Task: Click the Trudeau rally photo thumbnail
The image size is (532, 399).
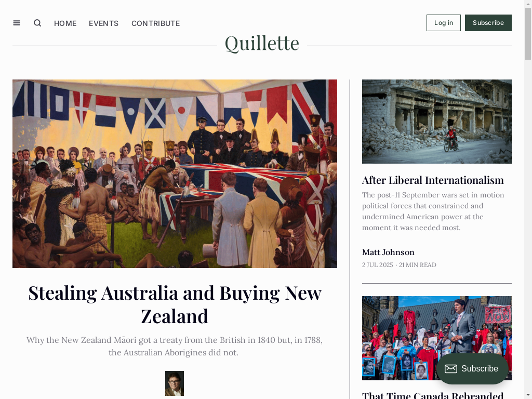Action: click(x=436, y=338)
